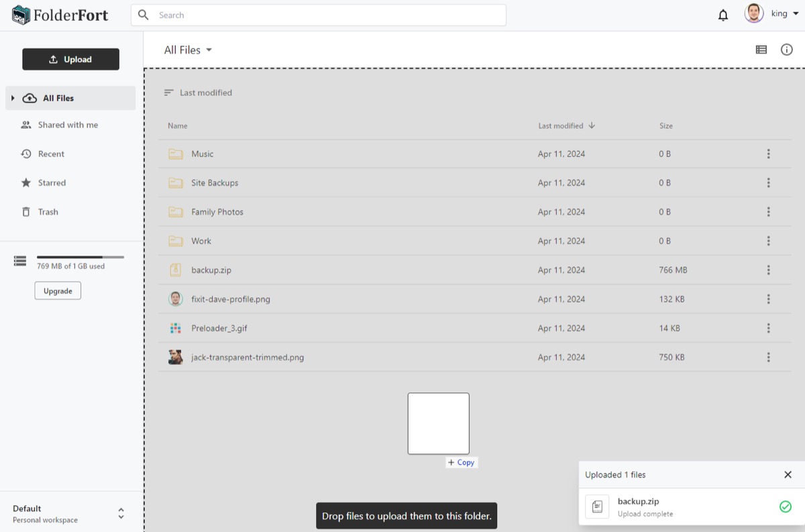This screenshot has width=805, height=532.
Task: Click the Family Photos folder icon
Action: (176, 212)
